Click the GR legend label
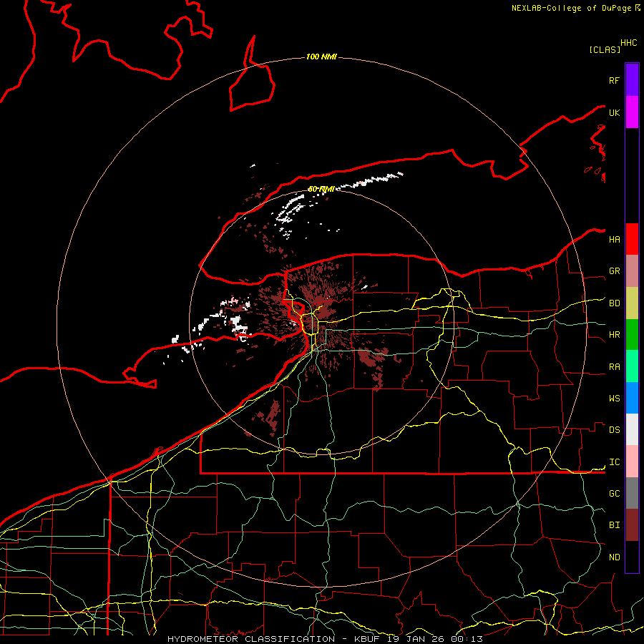 click(615, 271)
